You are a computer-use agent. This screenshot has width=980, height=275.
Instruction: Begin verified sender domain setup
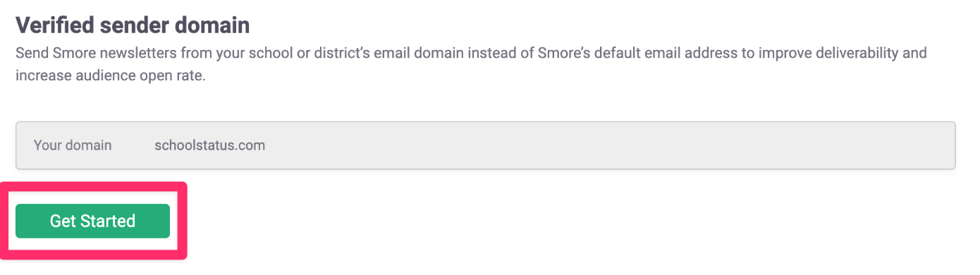pyautogui.click(x=92, y=221)
